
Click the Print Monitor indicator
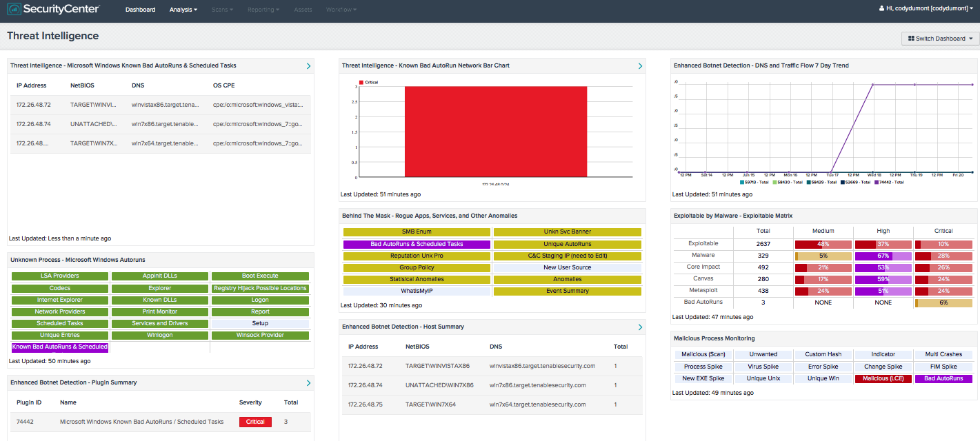(160, 311)
